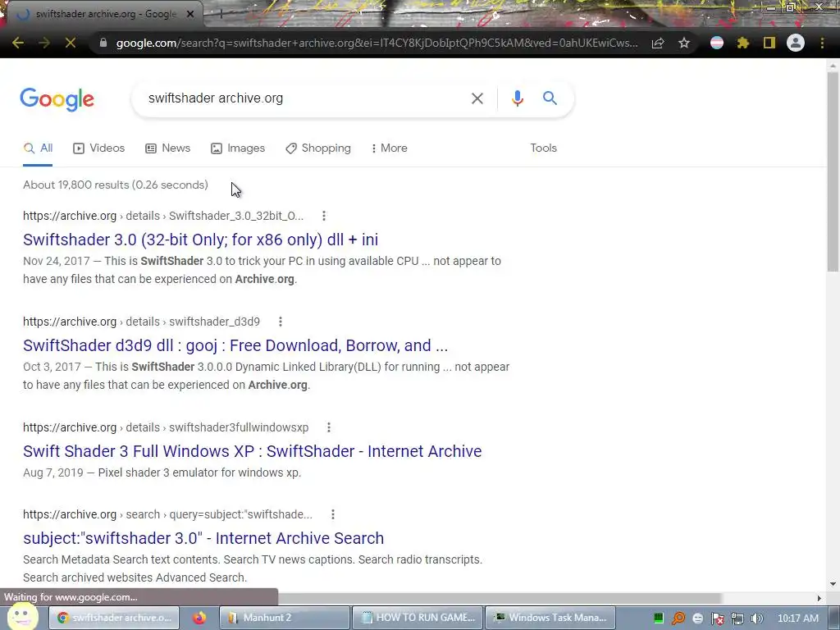The image size is (840, 630).
Task: Switch to Videos results
Action: tap(99, 148)
